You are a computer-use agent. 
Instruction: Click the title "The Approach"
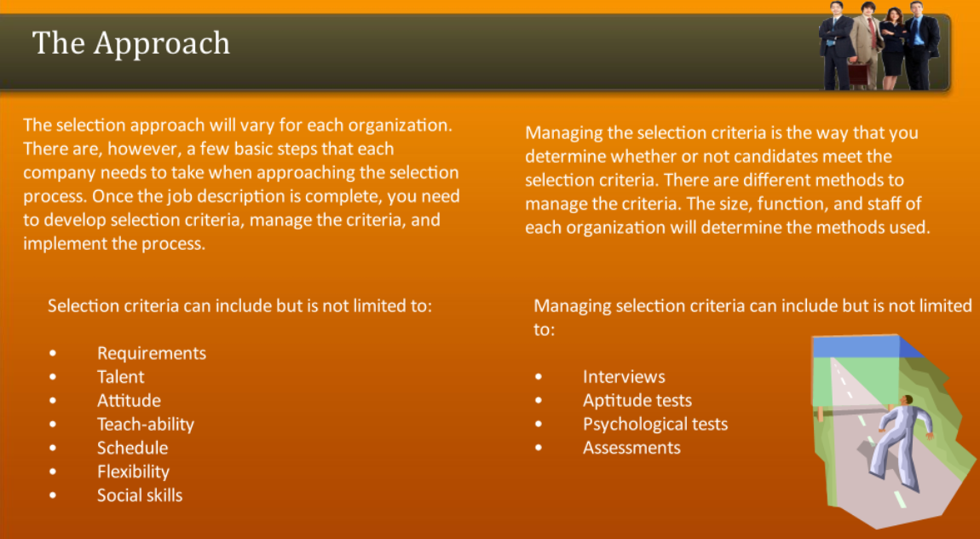point(131,43)
